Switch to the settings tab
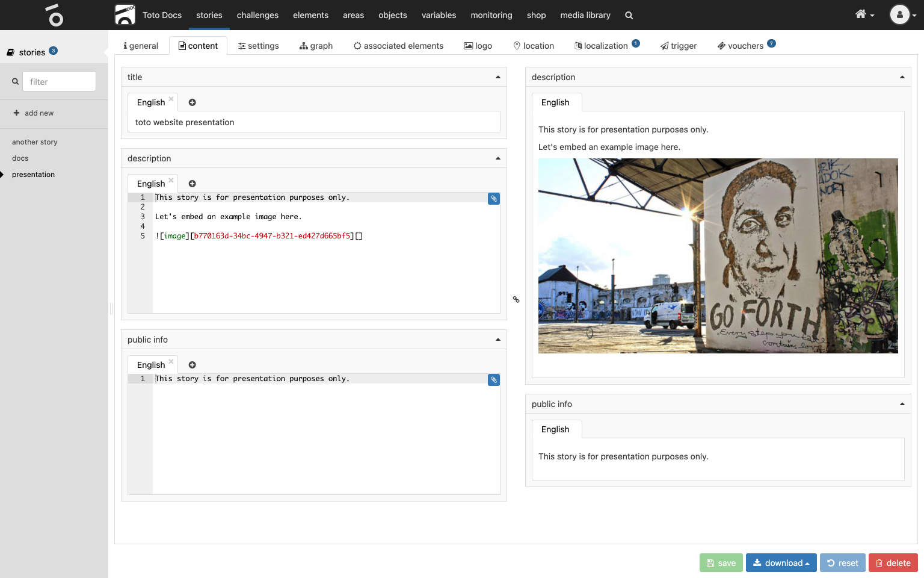Image resolution: width=924 pixels, height=578 pixels. point(258,45)
